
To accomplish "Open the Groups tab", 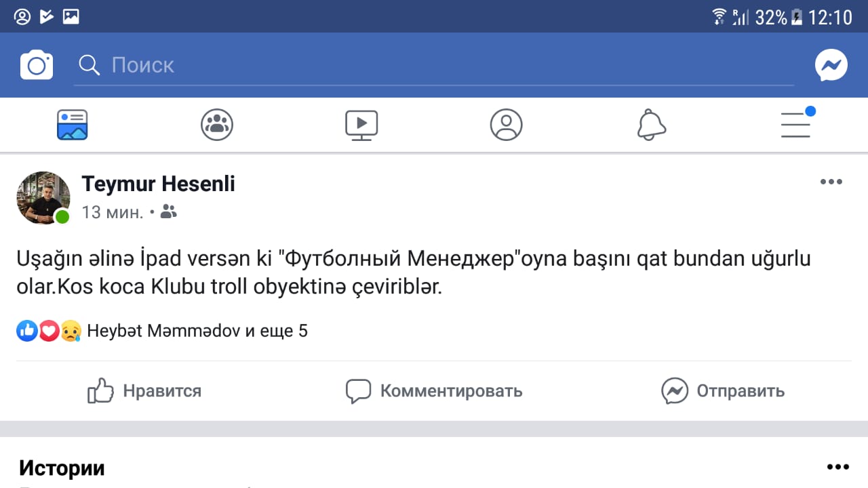I will click(217, 125).
